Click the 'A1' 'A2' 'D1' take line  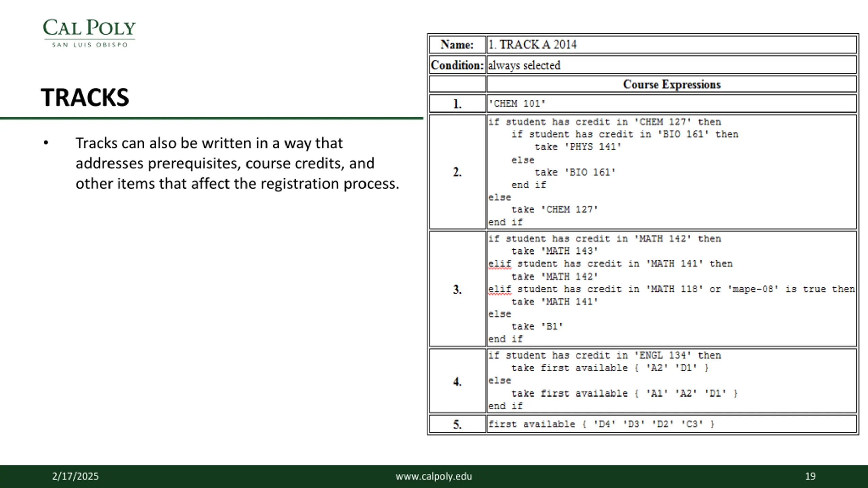(x=625, y=393)
